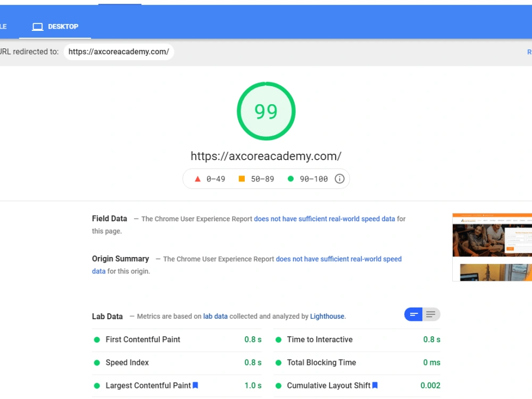
Task: Switch to the partially visible mobile tab
Action: pos(3,27)
